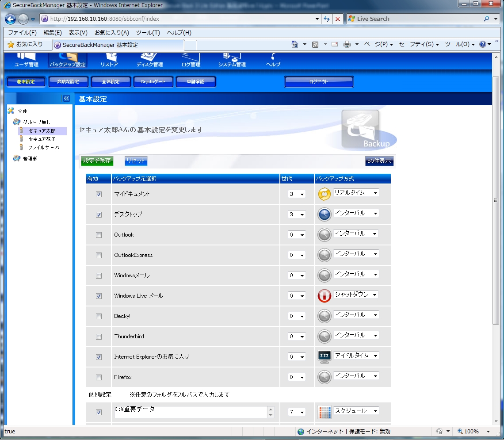This screenshot has height=440, width=504.
Task: Open the リアルタイム backup method dropdown
Action: click(x=356, y=193)
